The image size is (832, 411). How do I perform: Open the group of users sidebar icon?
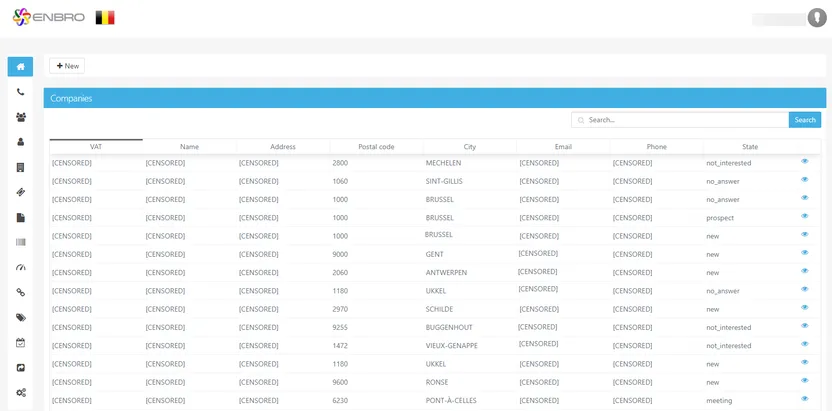click(x=21, y=117)
